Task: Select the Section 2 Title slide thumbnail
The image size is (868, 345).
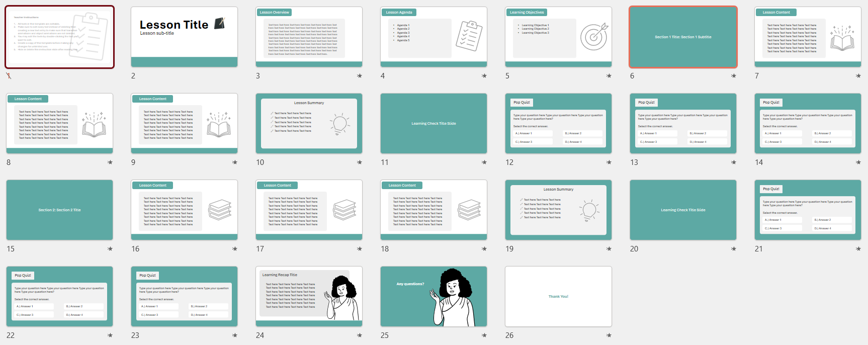Action: pos(59,210)
